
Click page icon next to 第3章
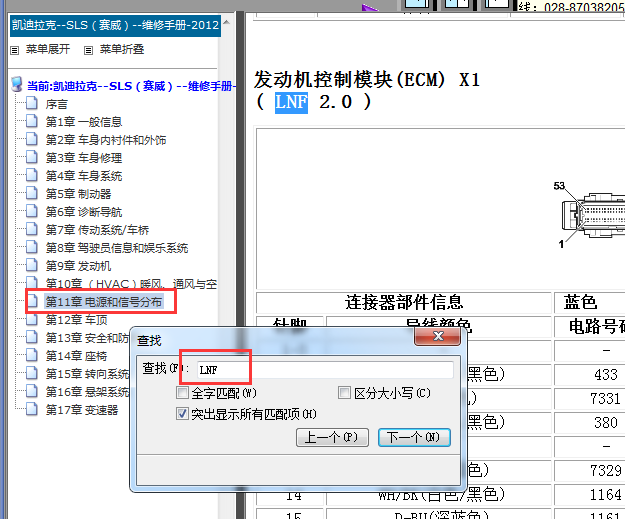point(32,157)
